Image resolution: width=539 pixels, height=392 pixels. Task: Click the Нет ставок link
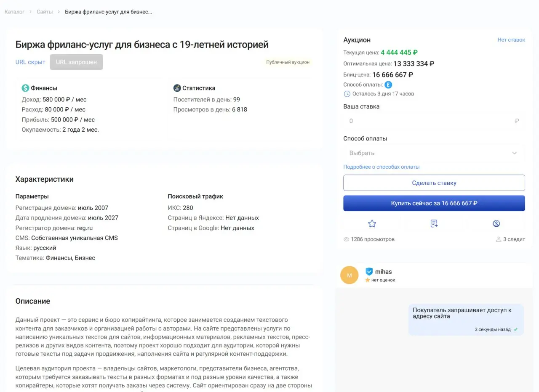[511, 40]
